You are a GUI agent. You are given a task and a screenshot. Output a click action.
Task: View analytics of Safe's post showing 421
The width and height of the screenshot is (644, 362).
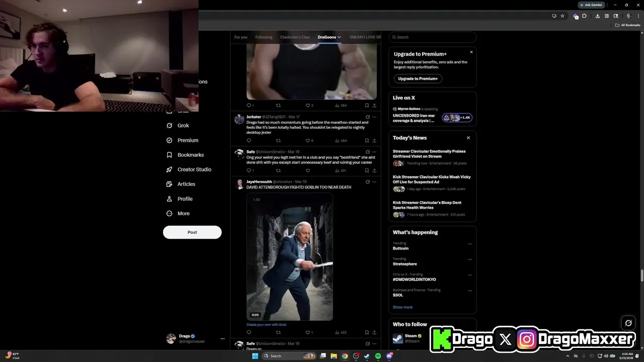(341, 170)
